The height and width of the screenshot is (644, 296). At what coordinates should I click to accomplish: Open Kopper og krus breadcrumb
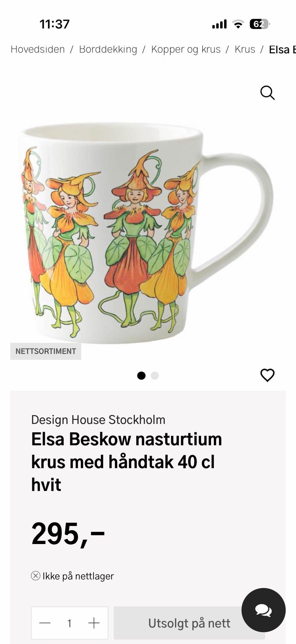pyautogui.click(x=186, y=49)
